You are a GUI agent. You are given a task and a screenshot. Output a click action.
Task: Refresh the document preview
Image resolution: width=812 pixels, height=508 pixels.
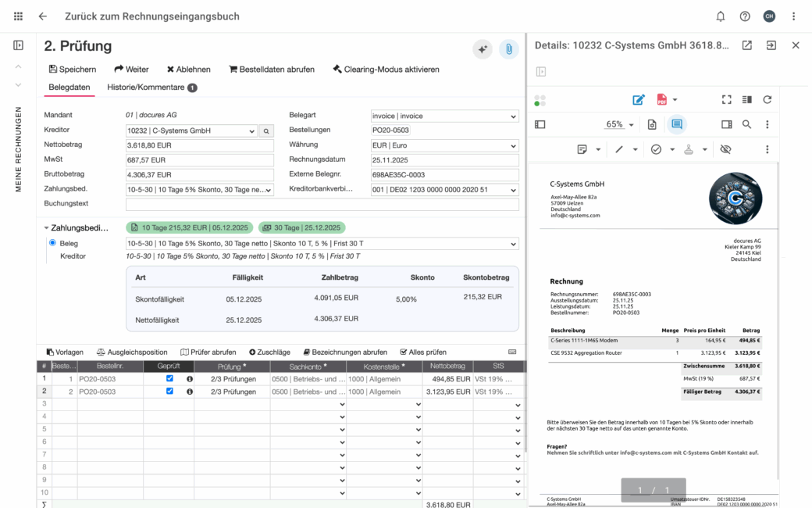click(x=767, y=100)
